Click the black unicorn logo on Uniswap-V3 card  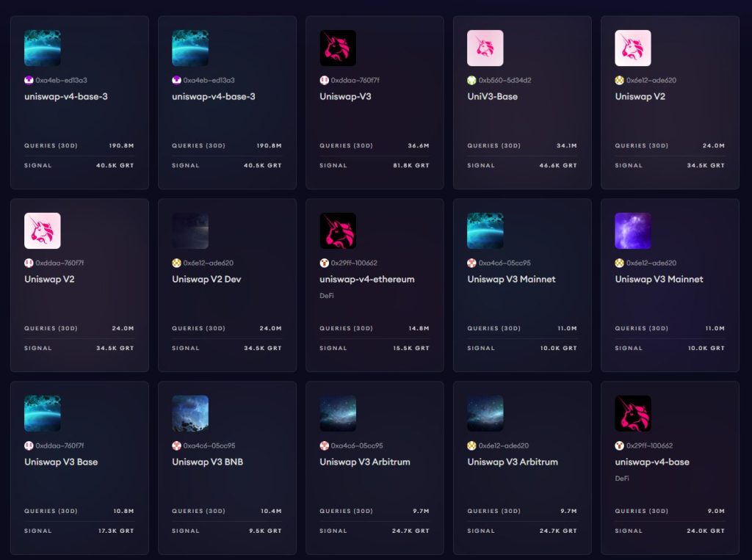(x=338, y=48)
